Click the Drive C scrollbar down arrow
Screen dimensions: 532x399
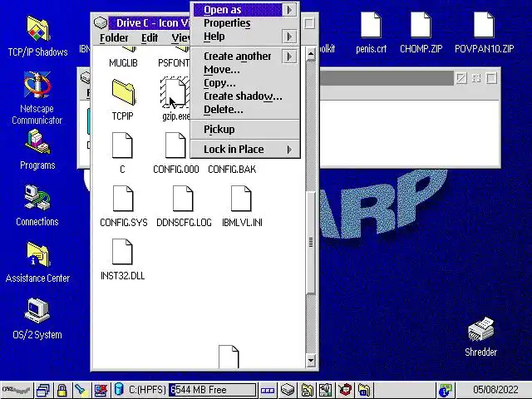pyautogui.click(x=310, y=361)
